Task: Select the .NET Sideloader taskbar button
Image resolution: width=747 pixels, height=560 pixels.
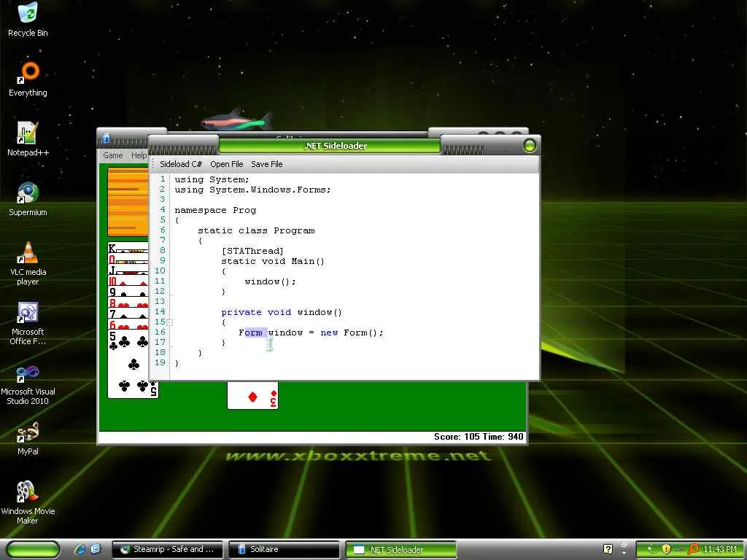Action: click(x=400, y=549)
